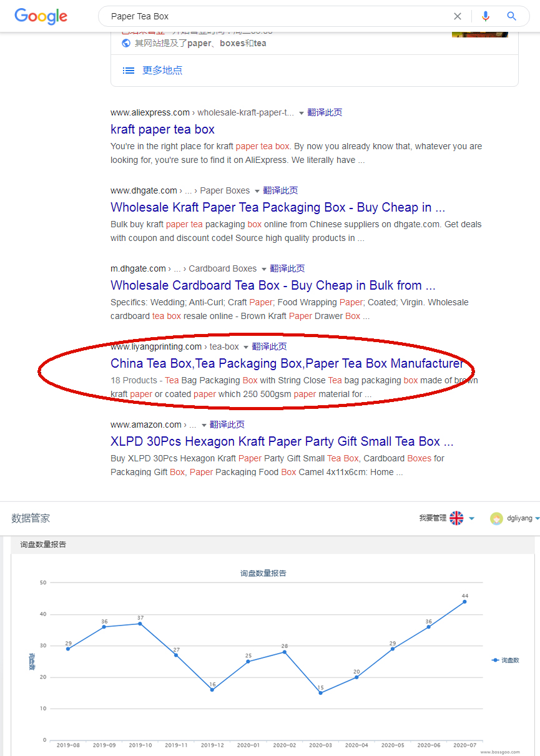
Task: Open 'China Tea Box, Tea Packaging Box' result
Action: [x=287, y=363]
